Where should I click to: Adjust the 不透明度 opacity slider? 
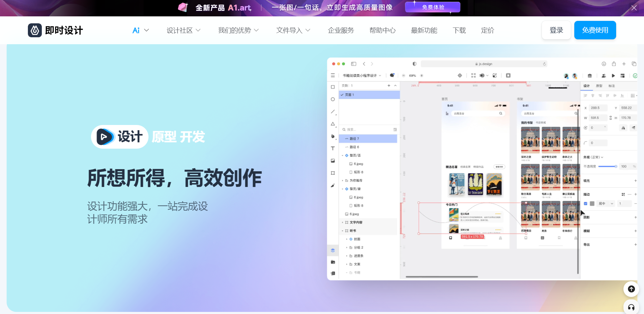tap(608, 166)
